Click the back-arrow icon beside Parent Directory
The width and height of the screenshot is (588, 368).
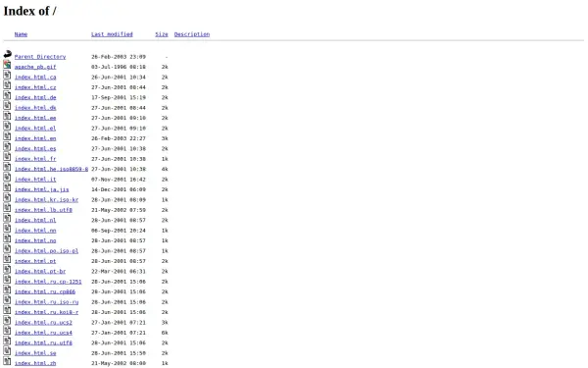7,54
